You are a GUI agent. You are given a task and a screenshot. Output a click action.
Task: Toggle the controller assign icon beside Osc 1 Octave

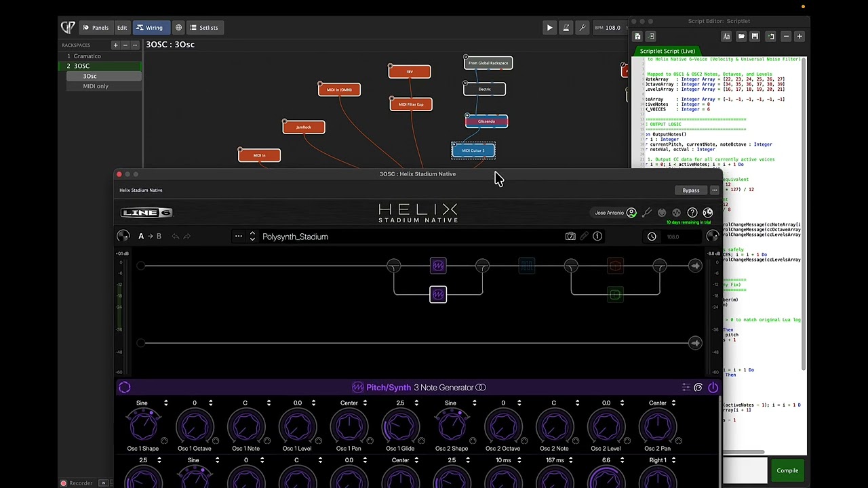point(216,441)
